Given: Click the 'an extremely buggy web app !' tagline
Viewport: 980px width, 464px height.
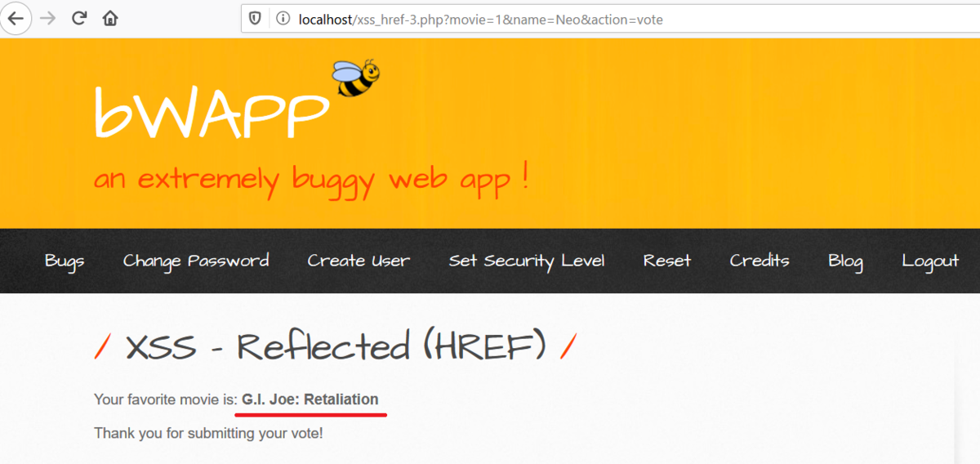Looking at the screenshot, I should 311,179.
